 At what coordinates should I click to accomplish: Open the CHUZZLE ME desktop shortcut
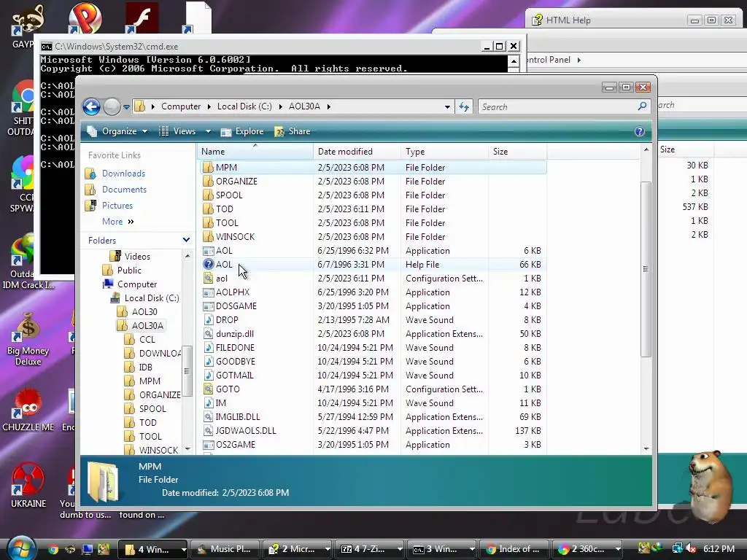click(x=28, y=409)
